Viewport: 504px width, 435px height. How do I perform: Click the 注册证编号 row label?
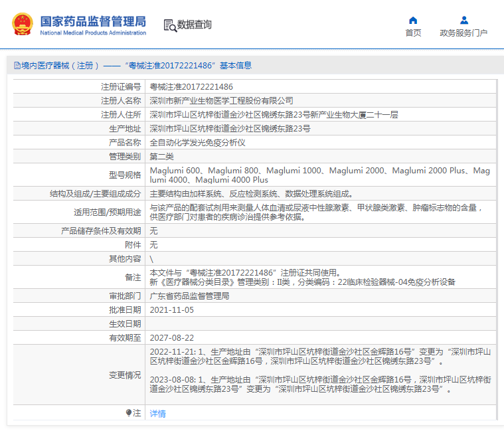(121, 87)
